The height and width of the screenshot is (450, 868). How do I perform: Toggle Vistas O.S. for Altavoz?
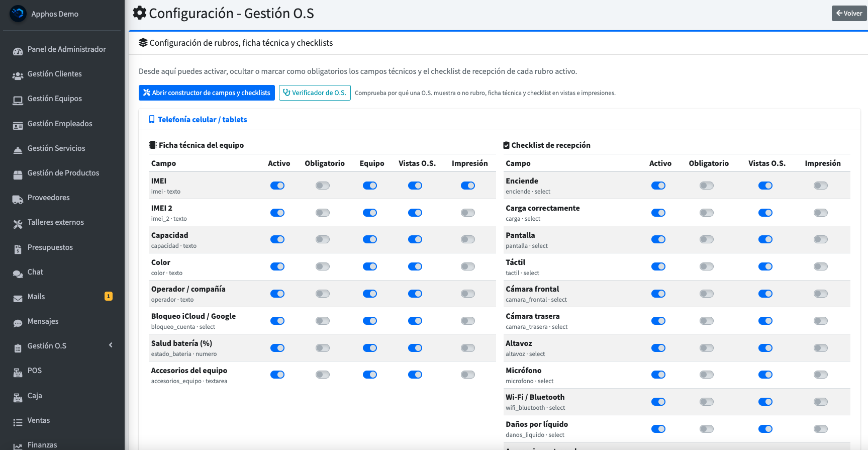coord(765,348)
